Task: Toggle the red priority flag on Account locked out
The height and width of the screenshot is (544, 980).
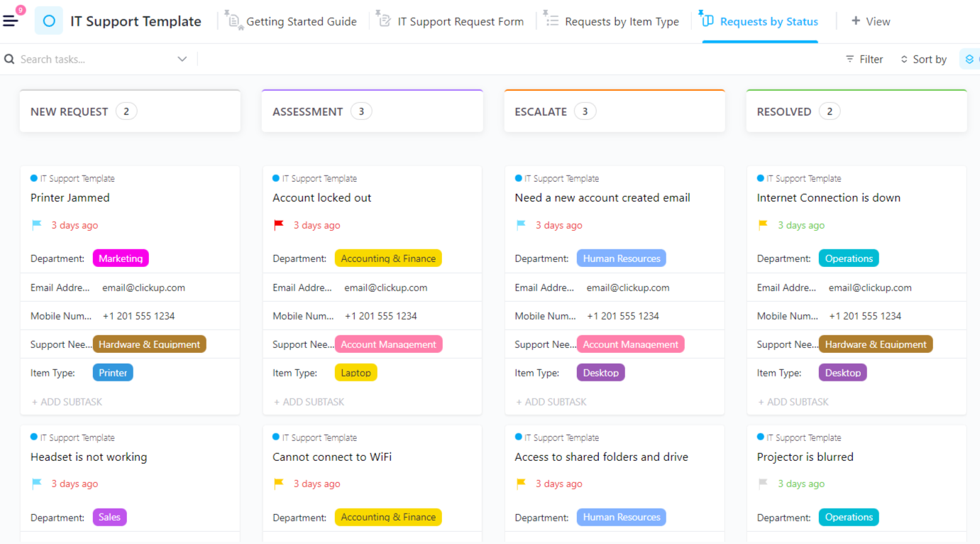Action: 278,224
